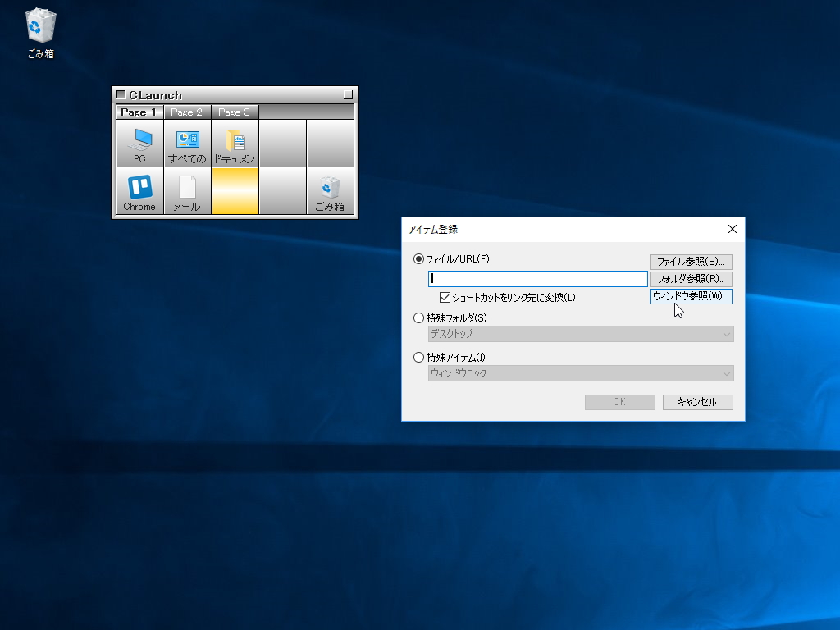Open the デスクトップ special folder dropdown
Screen dimensions: 840x630
579,334
